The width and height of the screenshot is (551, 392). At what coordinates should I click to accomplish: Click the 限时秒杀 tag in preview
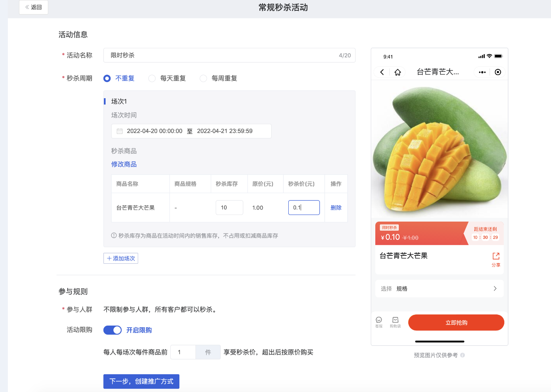pos(389,228)
